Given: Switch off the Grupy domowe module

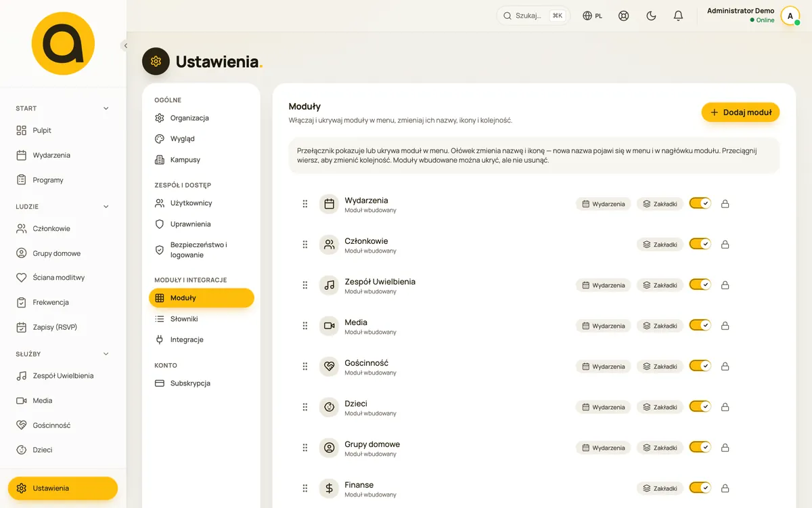Looking at the screenshot, I should 700,447.
